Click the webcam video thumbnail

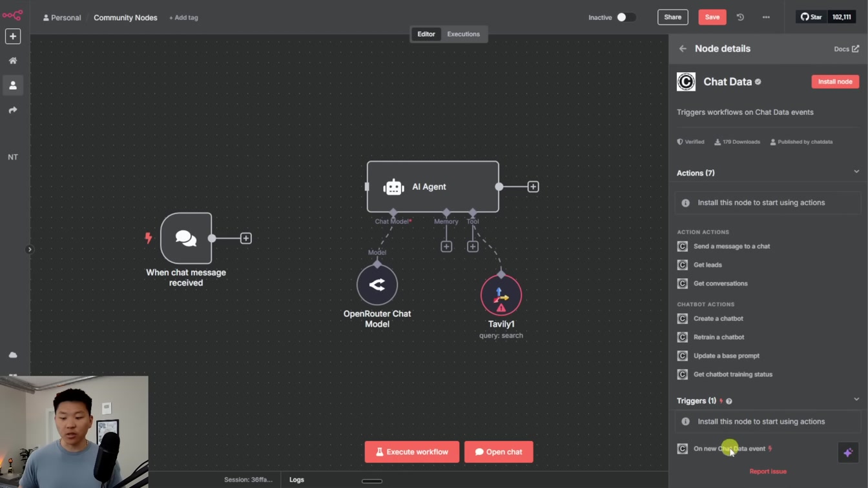click(x=74, y=432)
